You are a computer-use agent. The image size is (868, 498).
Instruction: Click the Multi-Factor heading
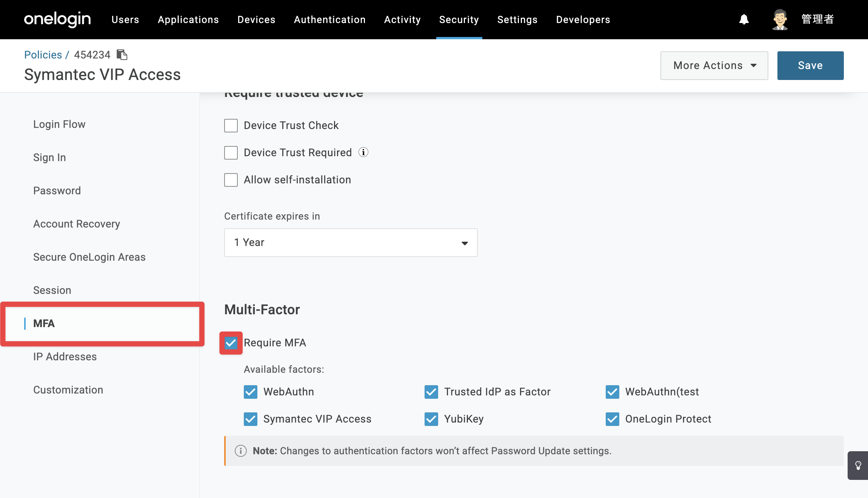[262, 310]
